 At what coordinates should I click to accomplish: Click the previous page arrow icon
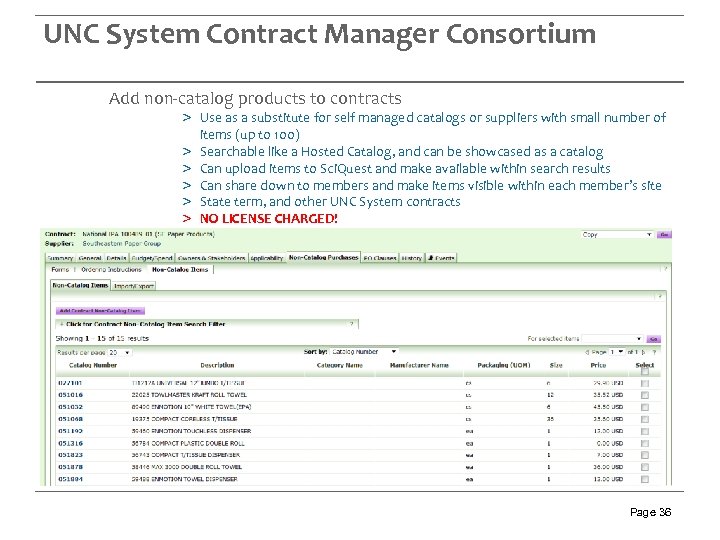587,353
